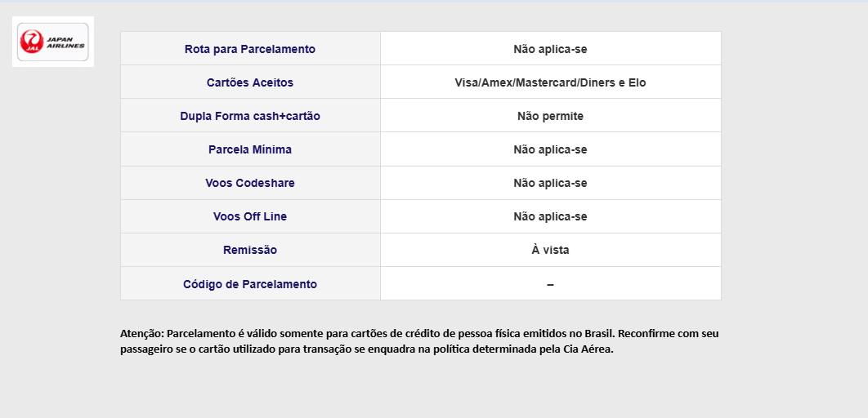The image size is (868, 418).
Task: Select the Voos Off Line label
Action: [x=250, y=216]
